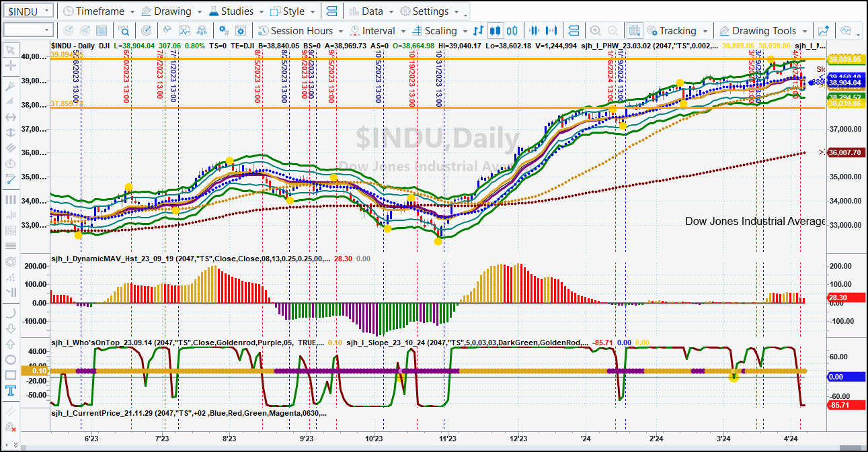The width and height of the screenshot is (868, 452).
Task: Click the data-table grid icon in toolbar
Action: [x=102, y=30]
